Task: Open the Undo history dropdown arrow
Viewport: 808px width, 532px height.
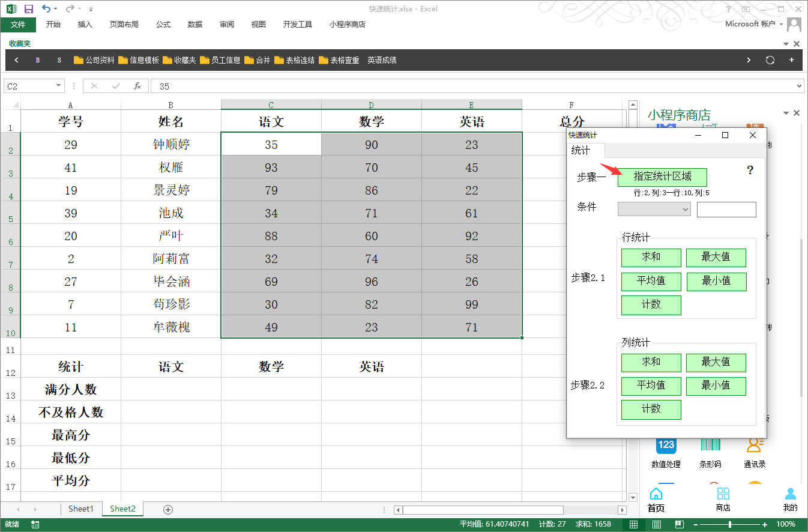Action: pos(56,9)
